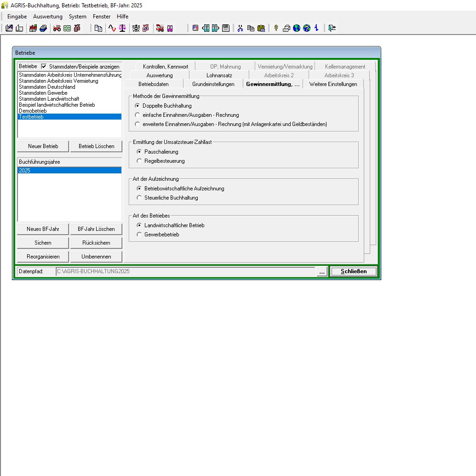This screenshot has height=476, width=476.
Task: Click the floppy disk save icon
Action: [225, 28]
